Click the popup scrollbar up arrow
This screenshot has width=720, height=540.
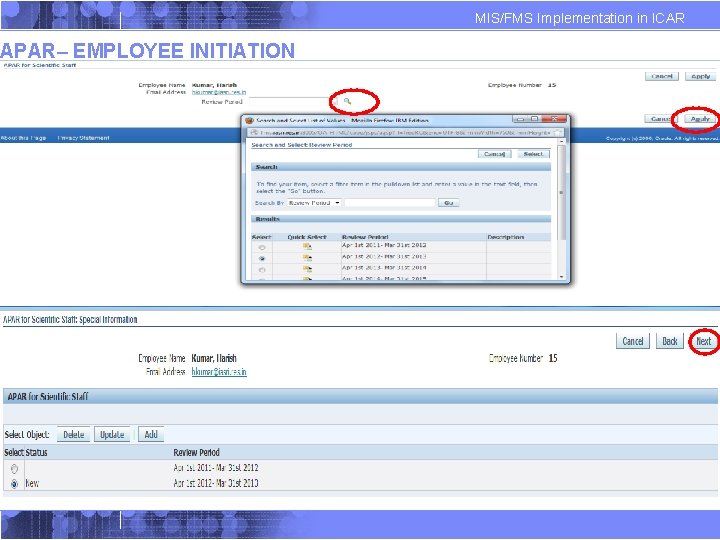pos(561,142)
